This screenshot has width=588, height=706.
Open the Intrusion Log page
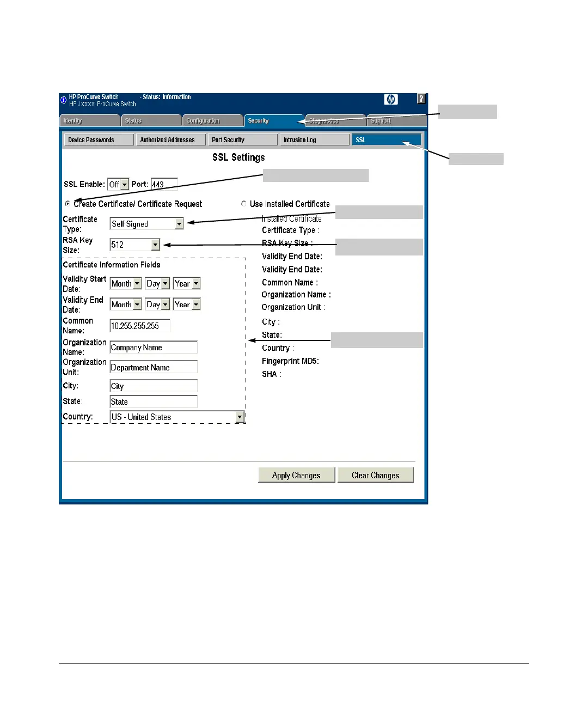[315, 140]
